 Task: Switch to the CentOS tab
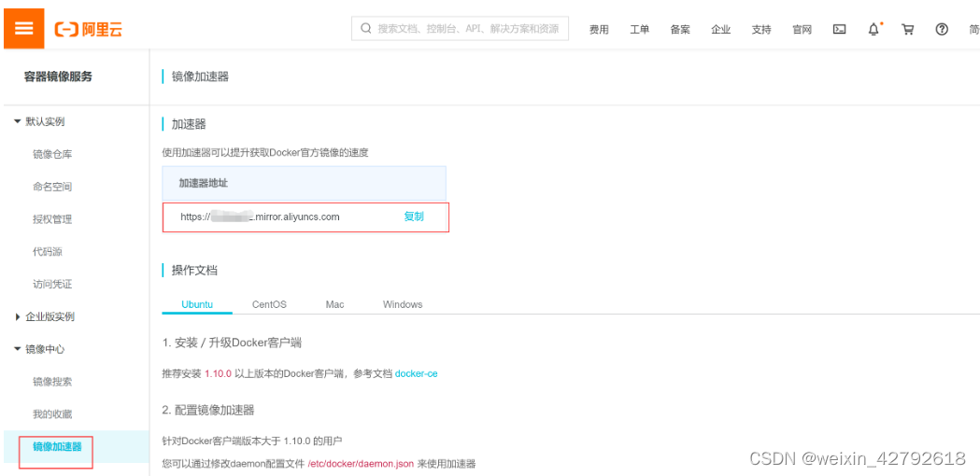[269, 304]
